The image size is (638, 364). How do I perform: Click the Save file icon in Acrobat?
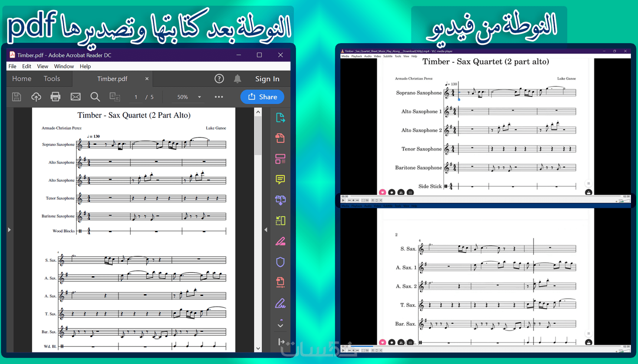[17, 97]
